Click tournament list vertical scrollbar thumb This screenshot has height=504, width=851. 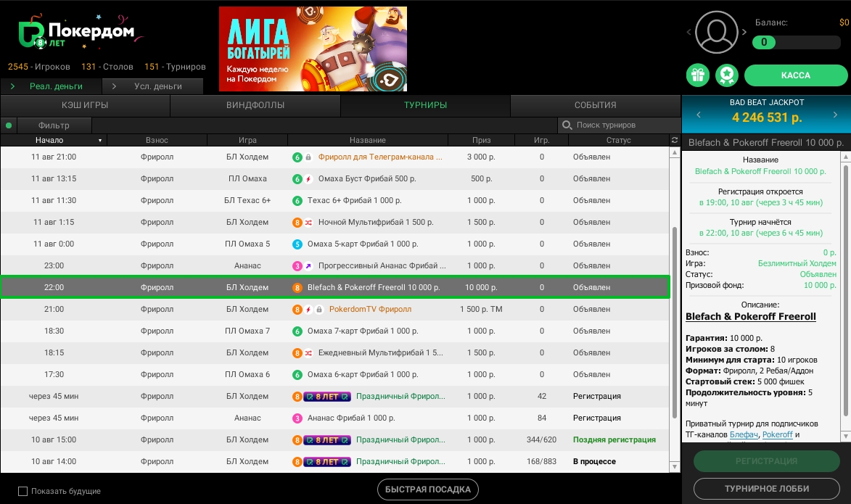point(675,323)
